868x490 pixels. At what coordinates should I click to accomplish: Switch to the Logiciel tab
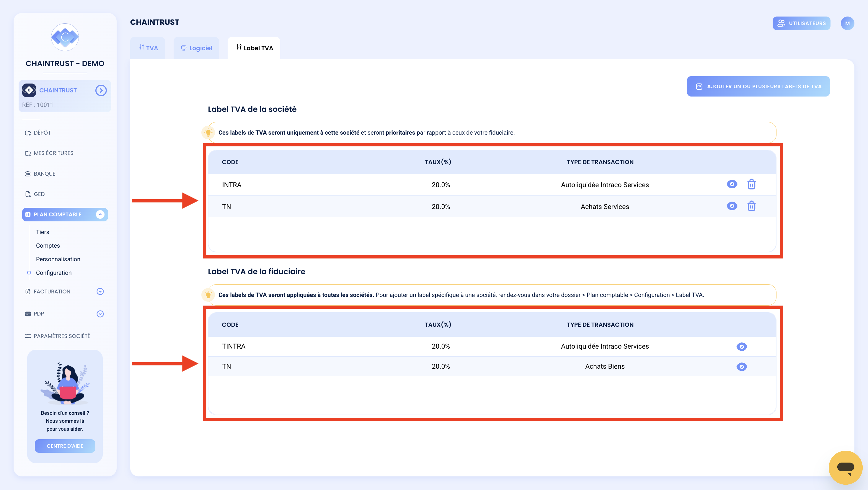pyautogui.click(x=196, y=48)
